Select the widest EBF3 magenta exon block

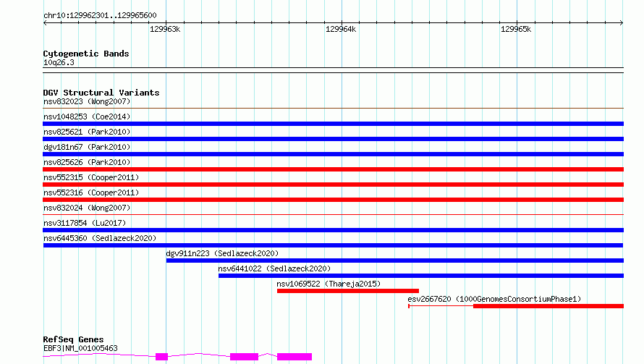coord(295,357)
